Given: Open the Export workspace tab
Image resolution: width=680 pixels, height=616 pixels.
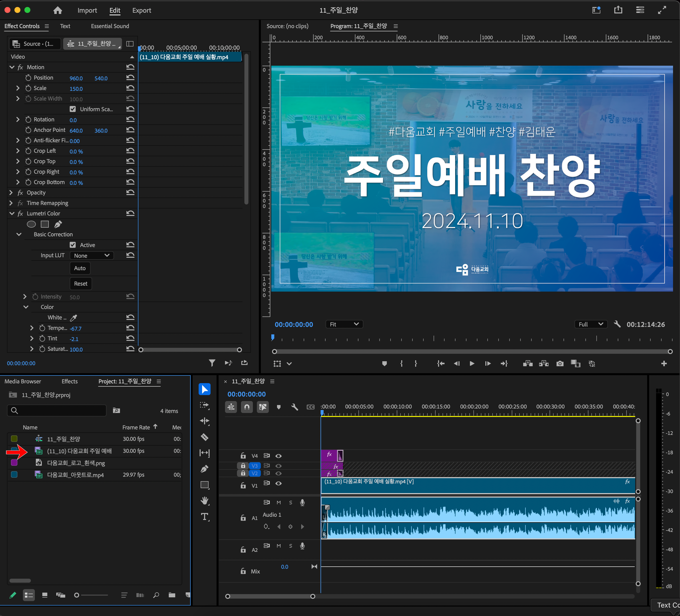Looking at the screenshot, I should [141, 10].
